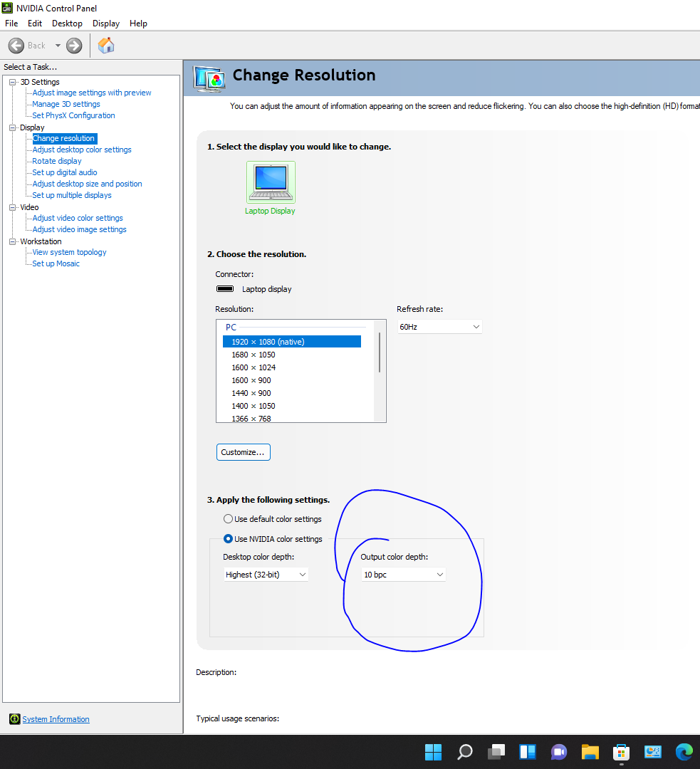Select 1920 × 1080 (native) resolution
700x769 pixels.
[292, 342]
